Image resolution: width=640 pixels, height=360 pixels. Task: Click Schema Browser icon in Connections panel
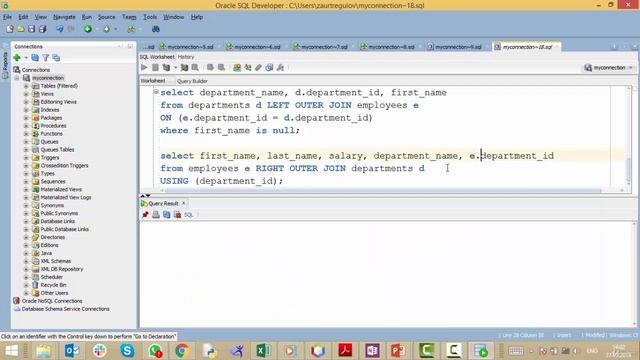pyautogui.click(x=56, y=58)
